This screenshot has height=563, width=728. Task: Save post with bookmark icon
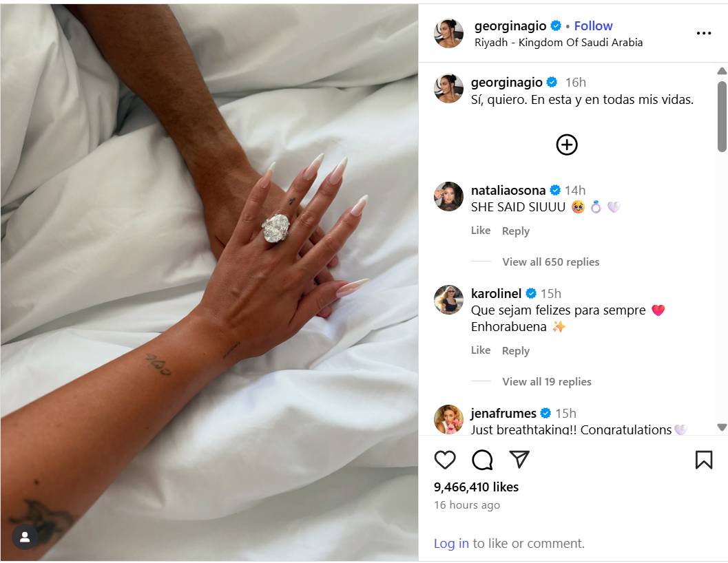point(704,460)
